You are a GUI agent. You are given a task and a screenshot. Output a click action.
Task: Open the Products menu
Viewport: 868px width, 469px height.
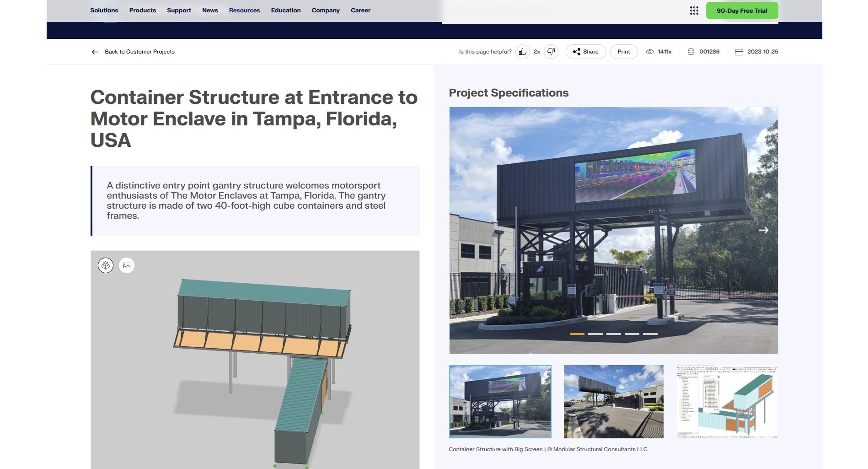pos(142,10)
